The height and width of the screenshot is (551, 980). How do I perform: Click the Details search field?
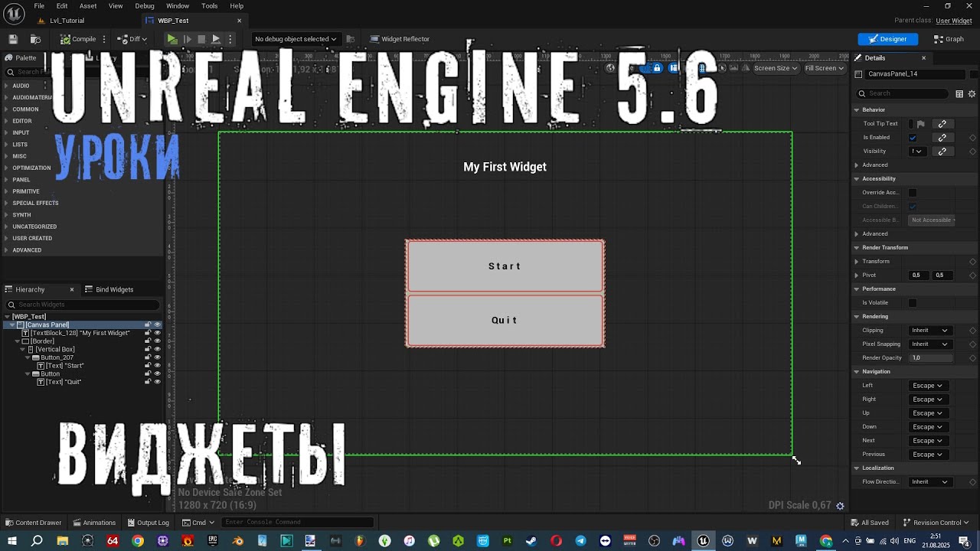tap(903, 93)
